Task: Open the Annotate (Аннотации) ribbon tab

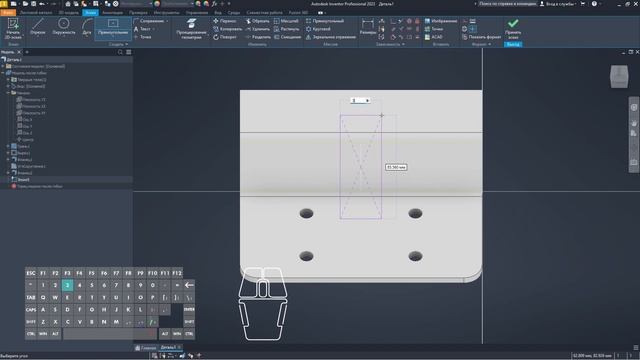Action: (x=112, y=13)
